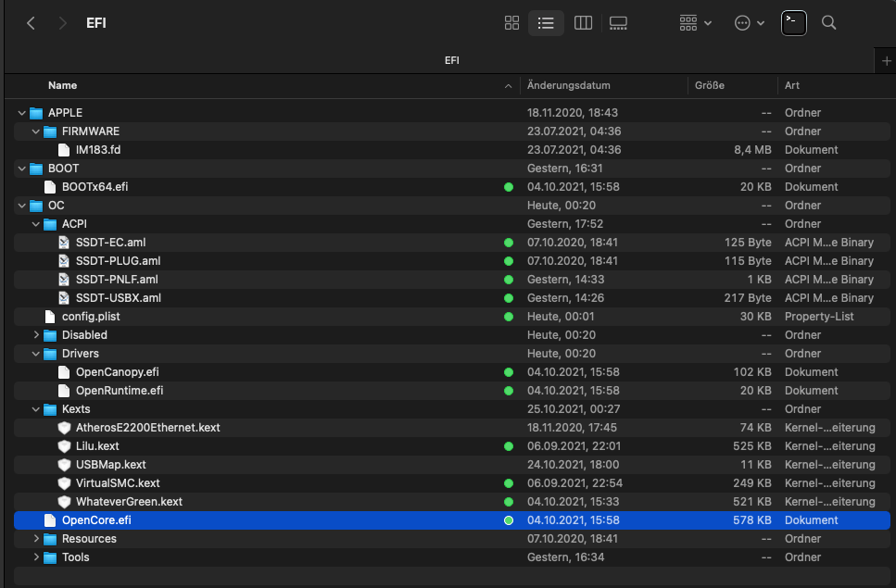This screenshot has height=588, width=896.
Task: Click the Lilu.kext shield icon
Action: click(x=64, y=445)
